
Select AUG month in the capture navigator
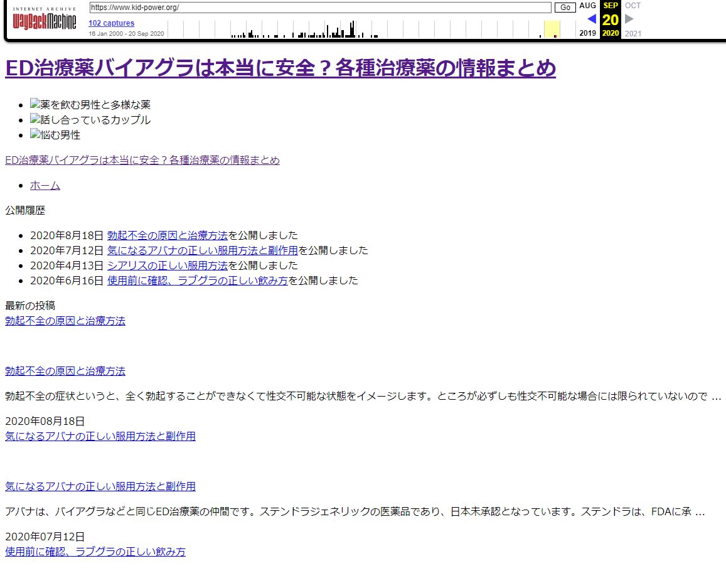(x=588, y=6)
